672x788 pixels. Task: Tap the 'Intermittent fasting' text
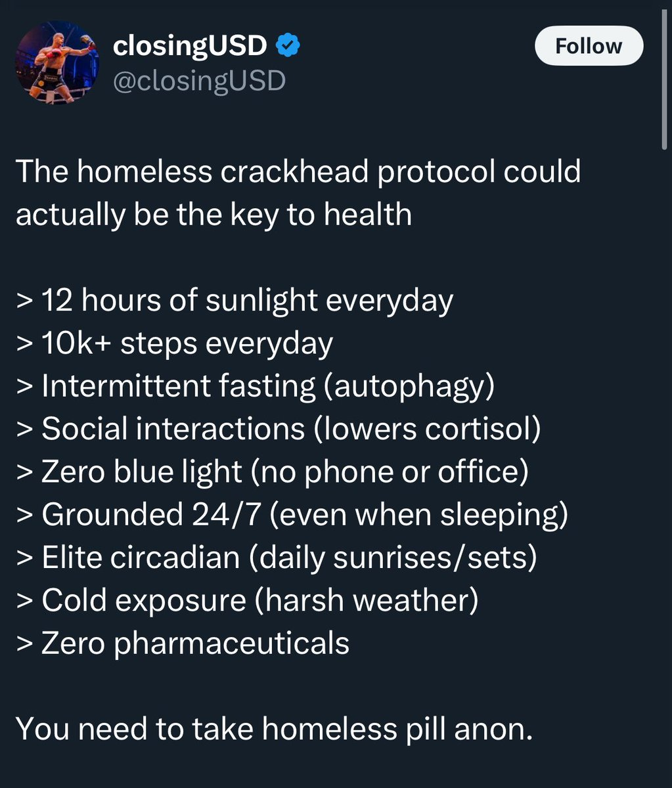pyautogui.click(x=179, y=386)
